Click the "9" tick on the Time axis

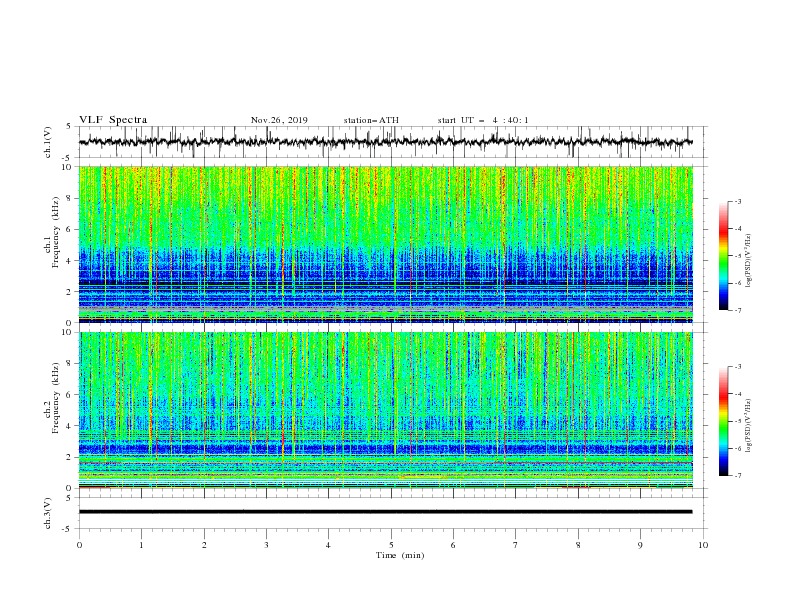(640, 545)
